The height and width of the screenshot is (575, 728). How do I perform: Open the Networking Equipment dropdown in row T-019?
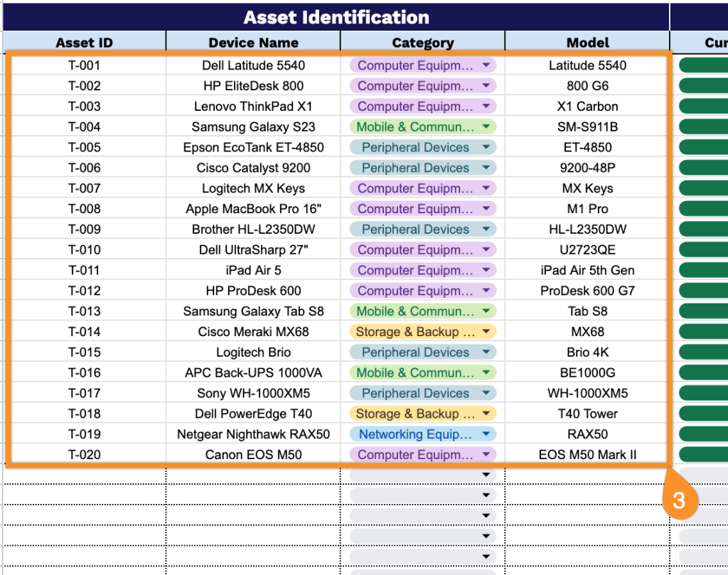(x=486, y=434)
